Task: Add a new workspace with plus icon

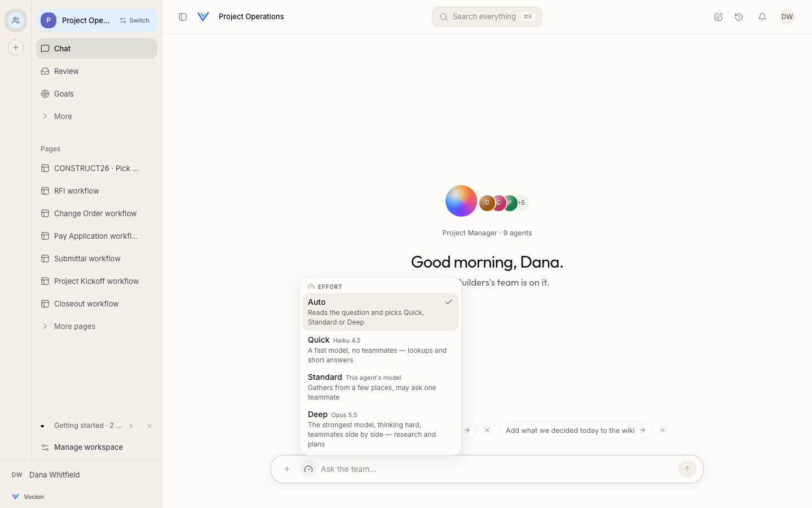Action: (16, 47)
